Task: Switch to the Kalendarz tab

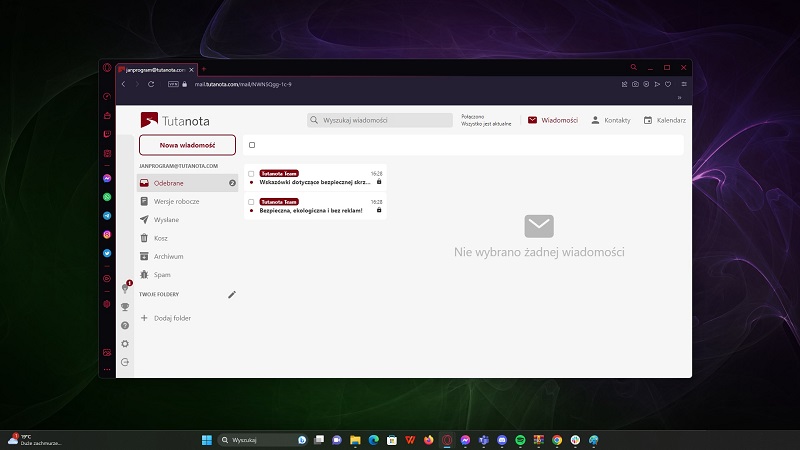Action: point(665,120)
